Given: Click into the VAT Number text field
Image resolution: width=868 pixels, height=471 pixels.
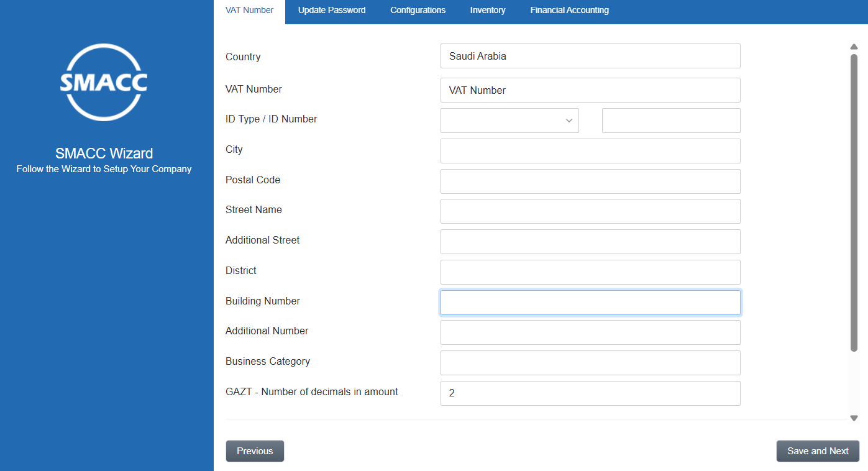Looking at the screenshot, I should click(x=590, y=90).
